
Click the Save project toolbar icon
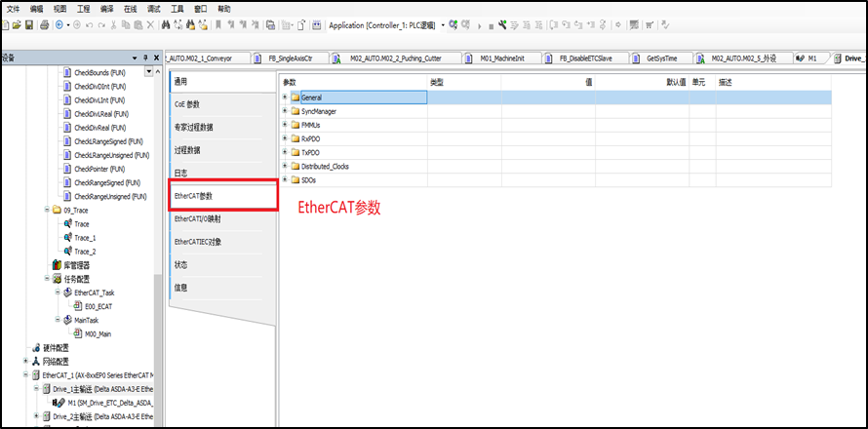pos(30,24)
